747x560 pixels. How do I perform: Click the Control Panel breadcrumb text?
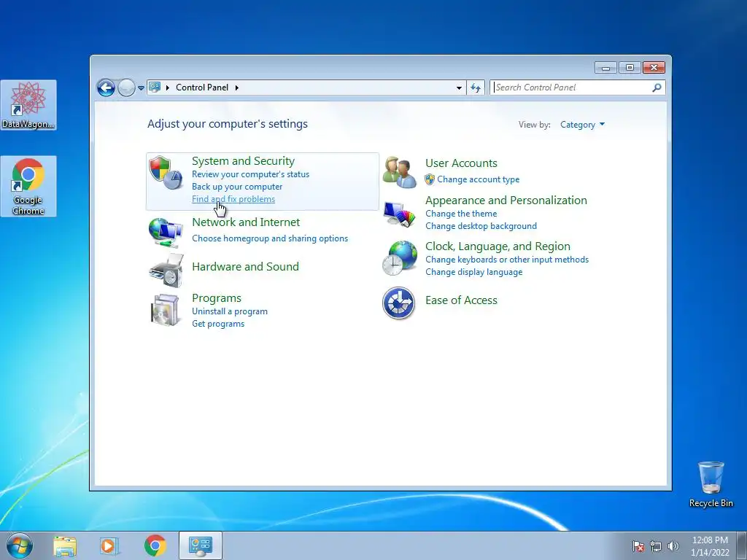(x=202, y=87)
